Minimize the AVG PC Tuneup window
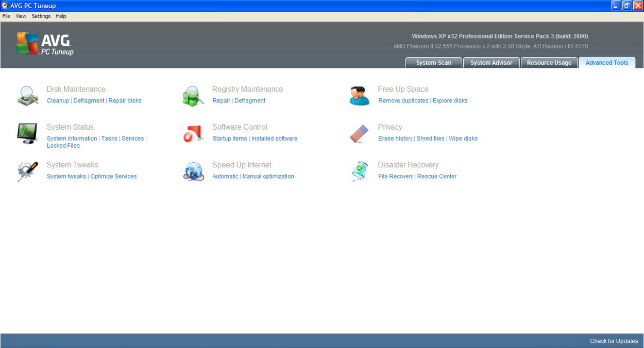Viewport: 644px width, 348px height. tap(616, 6)
